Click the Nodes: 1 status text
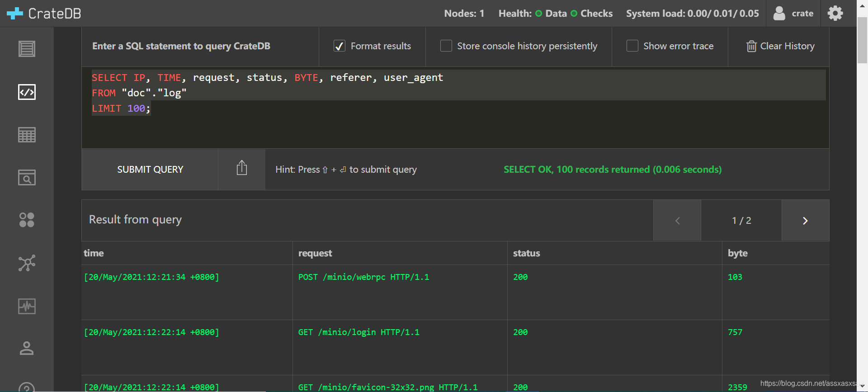The width and height of the screenshot is (868, 392). pos(464,14)
